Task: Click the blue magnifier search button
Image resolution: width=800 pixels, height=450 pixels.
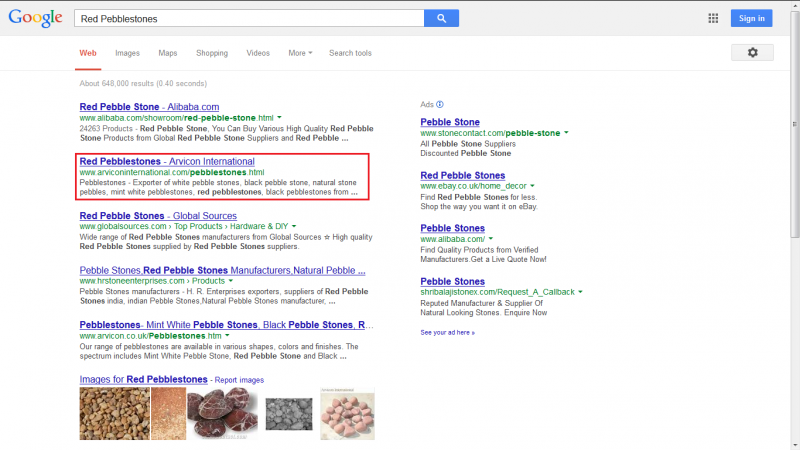Action: pos(441,18)
